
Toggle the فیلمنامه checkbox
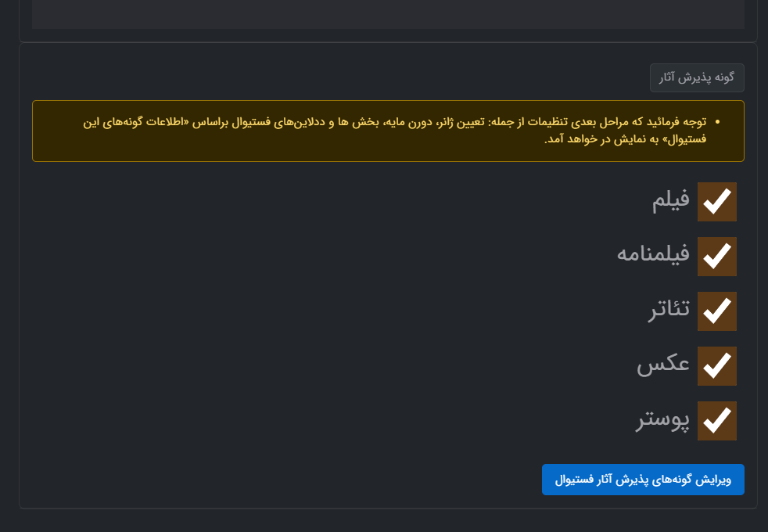tap(716, 257)
